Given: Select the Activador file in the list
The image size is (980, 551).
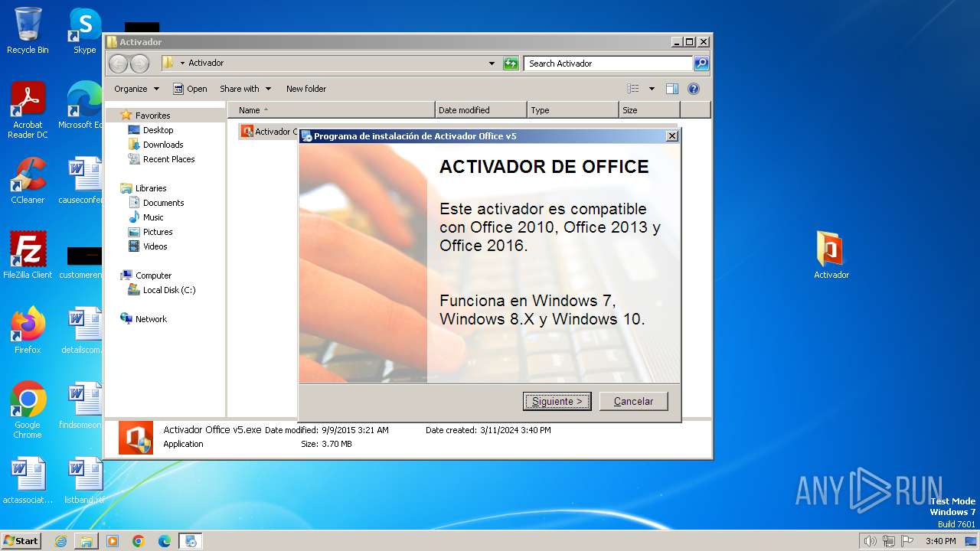Looking at the screenshot, I should point(269,132).
